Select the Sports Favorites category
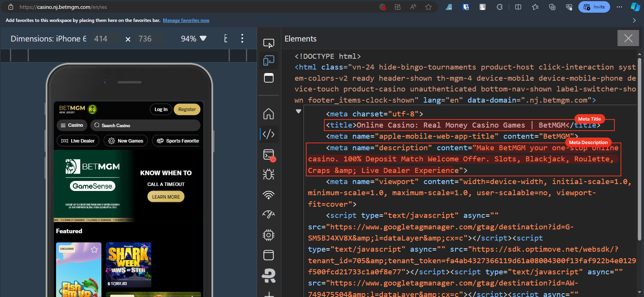644x297 pixels. coord(176,141)
